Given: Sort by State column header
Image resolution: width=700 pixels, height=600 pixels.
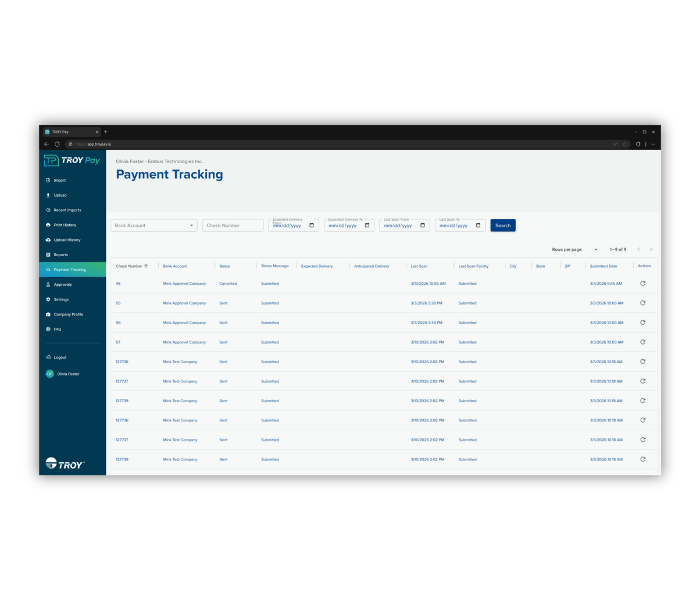Looking at the screenshot, I should coord(540,266).
